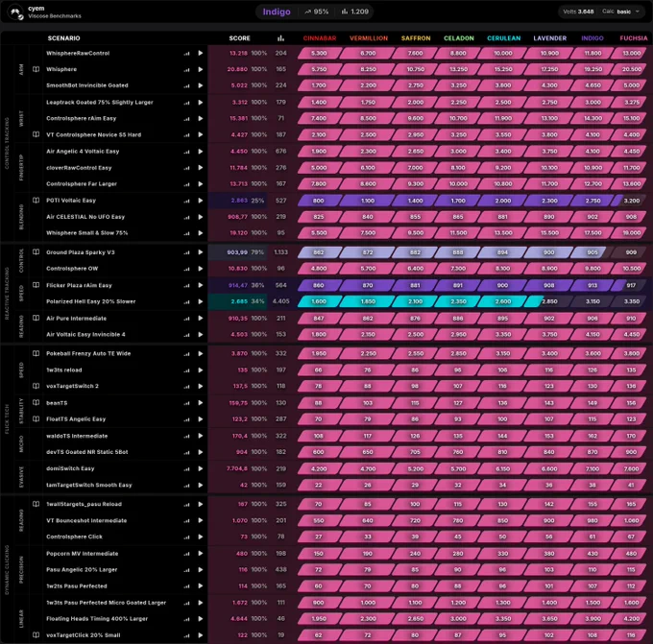Open the Calc basic dropdown
The width and height of the screenshot is (653, 644).
coord(620,12)
